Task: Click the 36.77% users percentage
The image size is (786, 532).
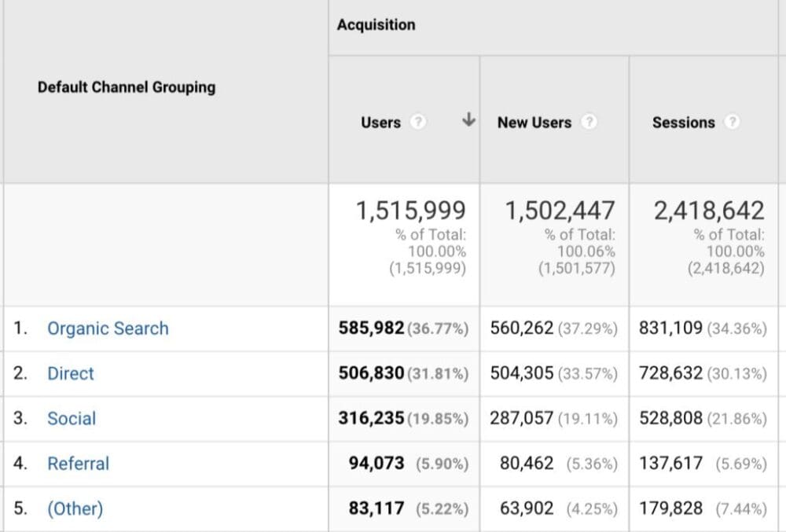Action: (438, 329)
